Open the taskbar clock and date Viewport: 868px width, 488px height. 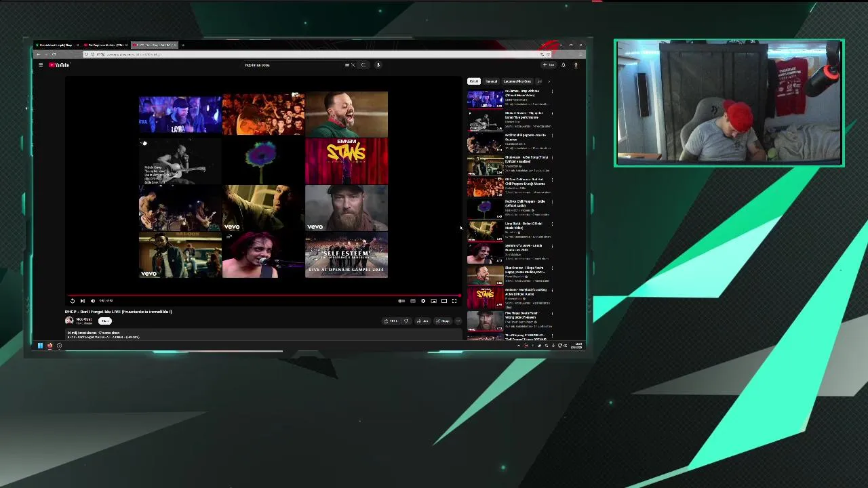click(578, 346)
